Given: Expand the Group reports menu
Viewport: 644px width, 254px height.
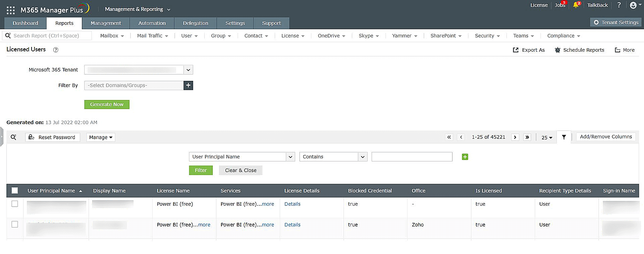Looking at the screenshot, I should [221, 36].
